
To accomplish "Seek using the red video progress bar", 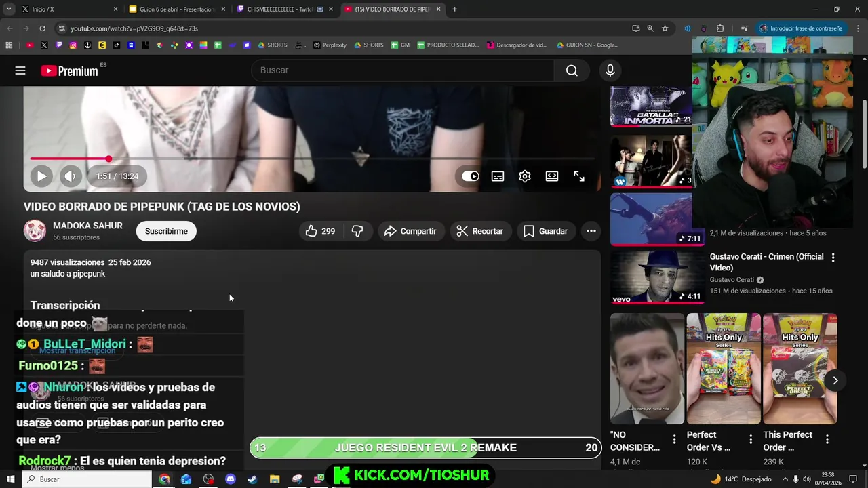I will [x=312, y=159].
